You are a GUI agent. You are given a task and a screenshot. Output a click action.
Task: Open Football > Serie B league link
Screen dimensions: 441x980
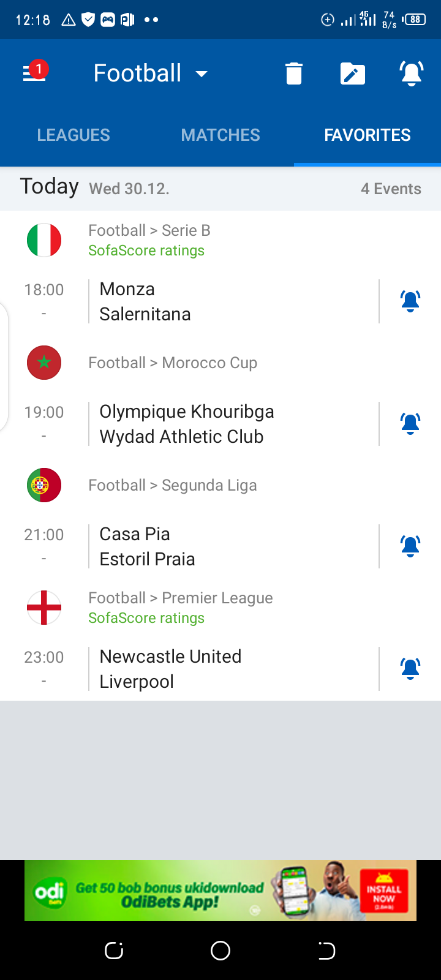coord(149,231)
